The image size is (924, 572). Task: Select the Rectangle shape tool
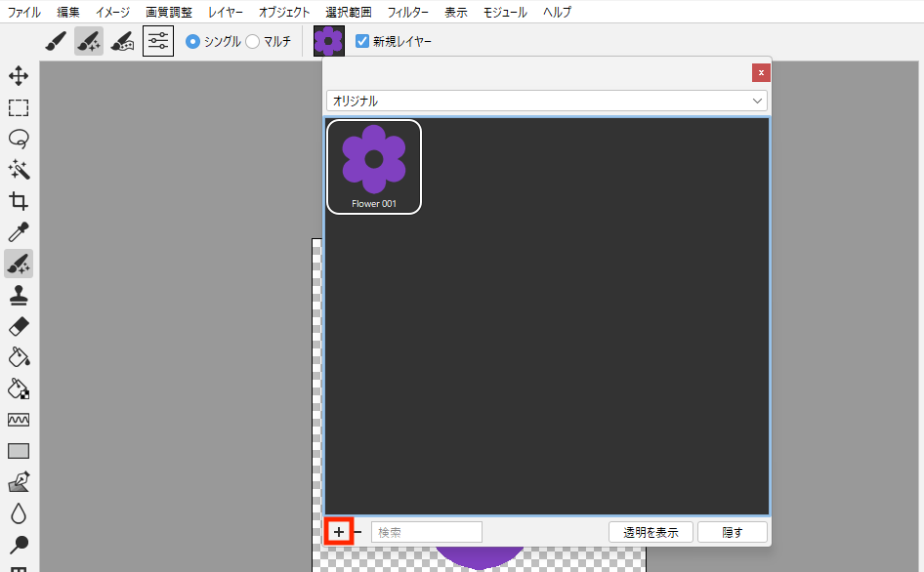[x=19, y=451]
